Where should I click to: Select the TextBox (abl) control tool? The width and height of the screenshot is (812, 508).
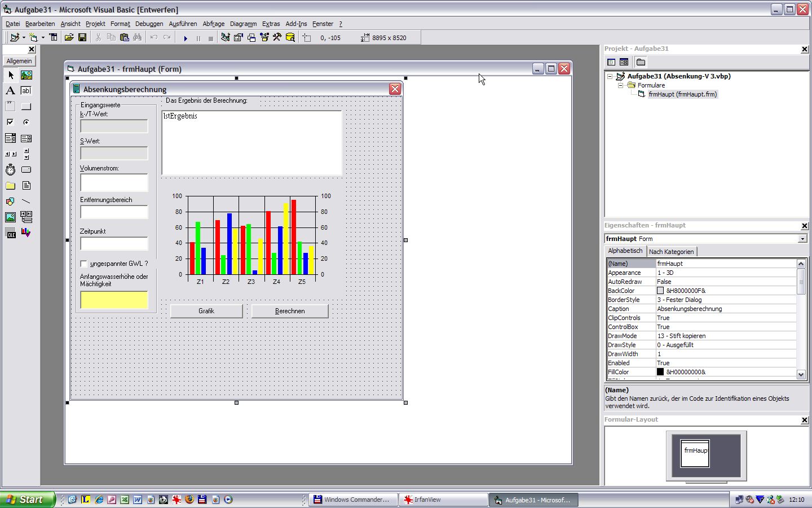coord(27,91)
